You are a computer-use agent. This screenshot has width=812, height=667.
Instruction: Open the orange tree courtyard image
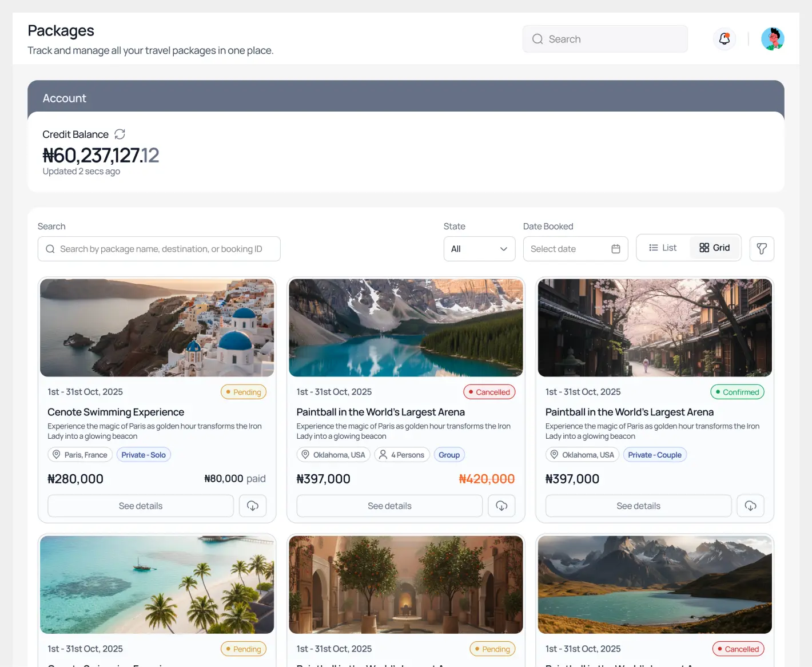click(406, 585)
